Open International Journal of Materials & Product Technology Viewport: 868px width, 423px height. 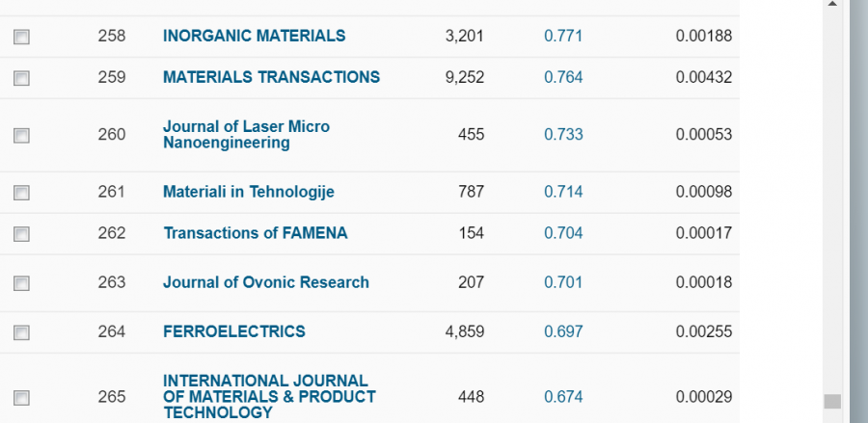click(269, 396)
